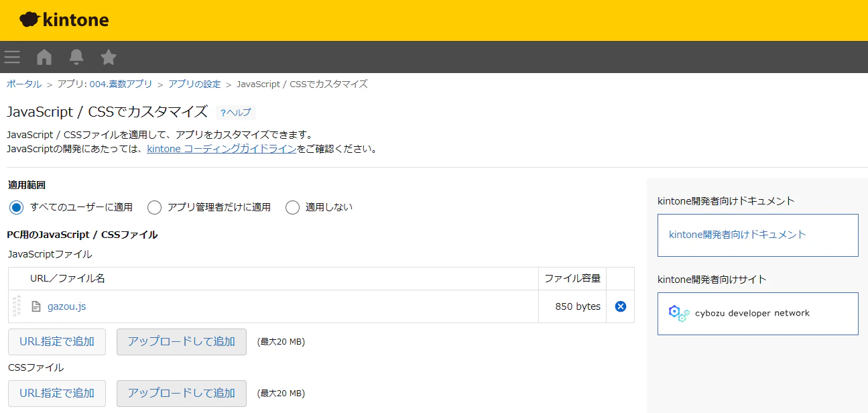Open kintone開発者向けドキュメント card link
Image resolution: width=868 pixels, height=413 pixels.
[x=758, y=235]
